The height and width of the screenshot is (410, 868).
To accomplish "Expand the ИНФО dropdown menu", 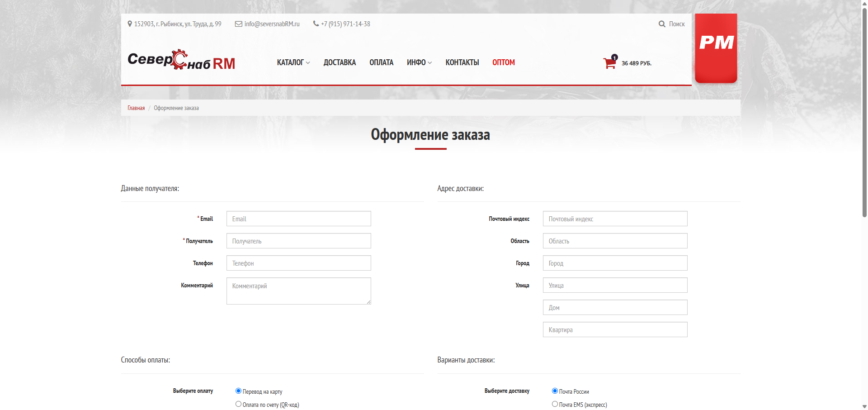I will coord(419,62).
